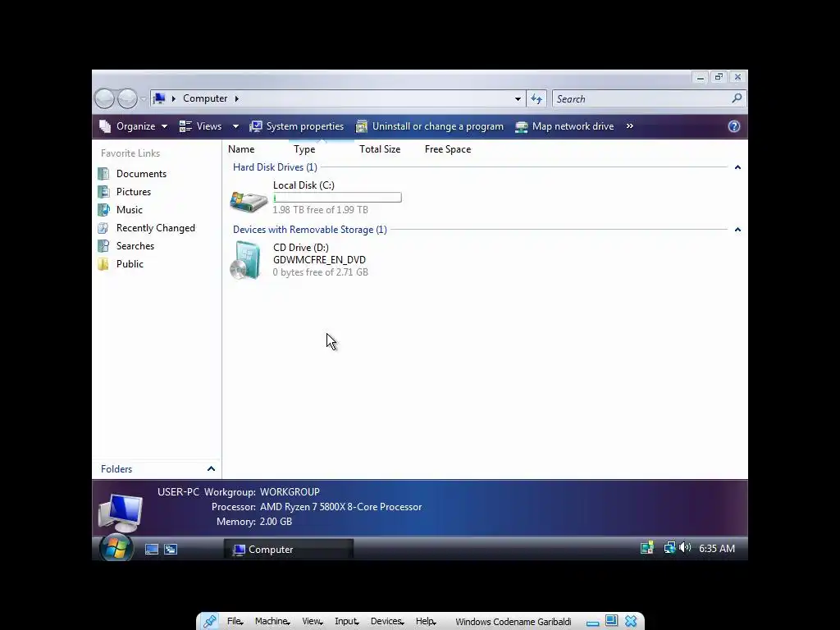
Task: Sort by the Name column header
Action: [241, 149]
